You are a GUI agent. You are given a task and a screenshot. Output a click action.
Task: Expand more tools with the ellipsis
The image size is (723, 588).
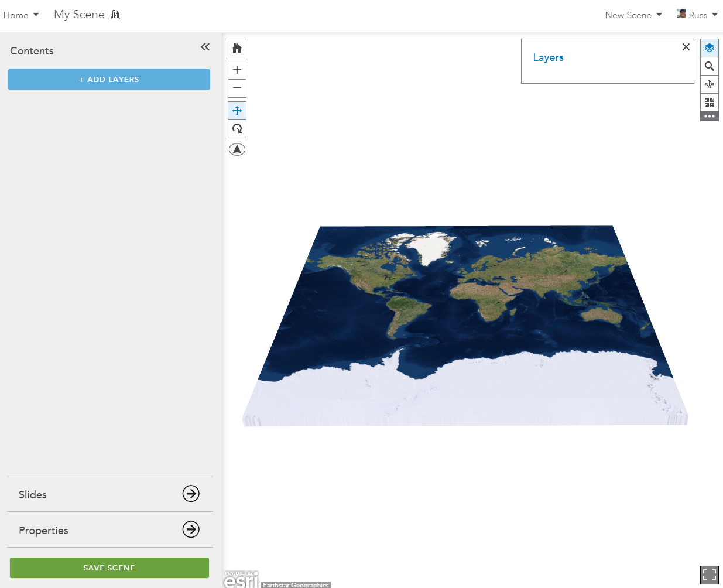click(710, 117)
